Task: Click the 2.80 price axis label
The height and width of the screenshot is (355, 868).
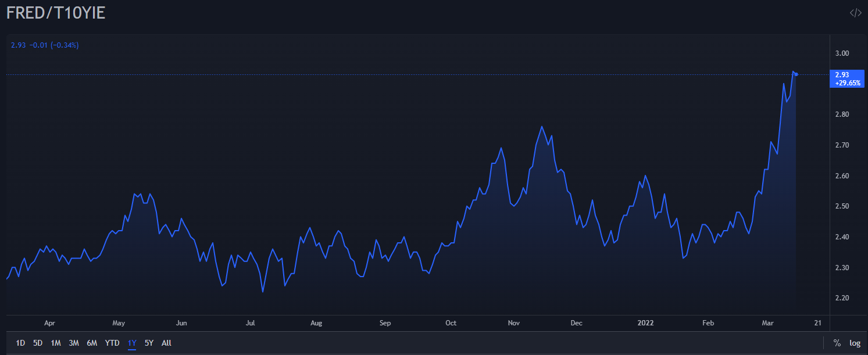Action: 842,114
